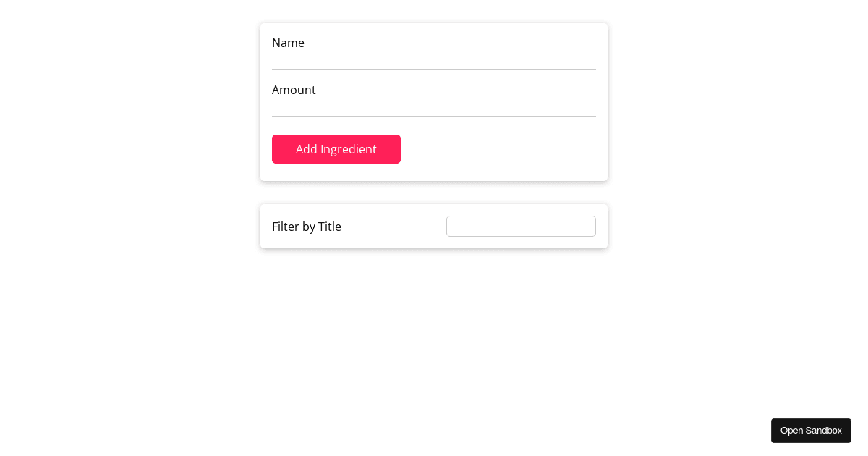Open the sandbox via the black badge
The image size is (868, 456).
coord(811,431)
